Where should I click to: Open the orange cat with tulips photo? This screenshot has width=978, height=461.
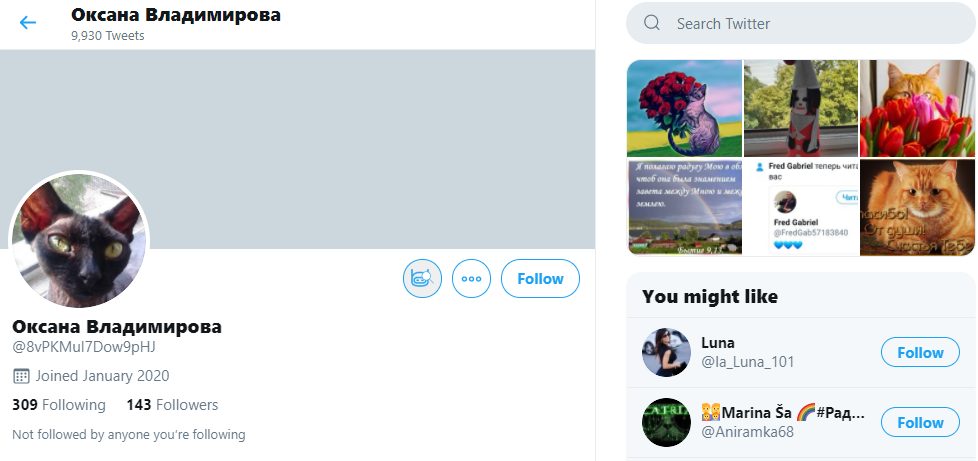[x=917, y=108]
